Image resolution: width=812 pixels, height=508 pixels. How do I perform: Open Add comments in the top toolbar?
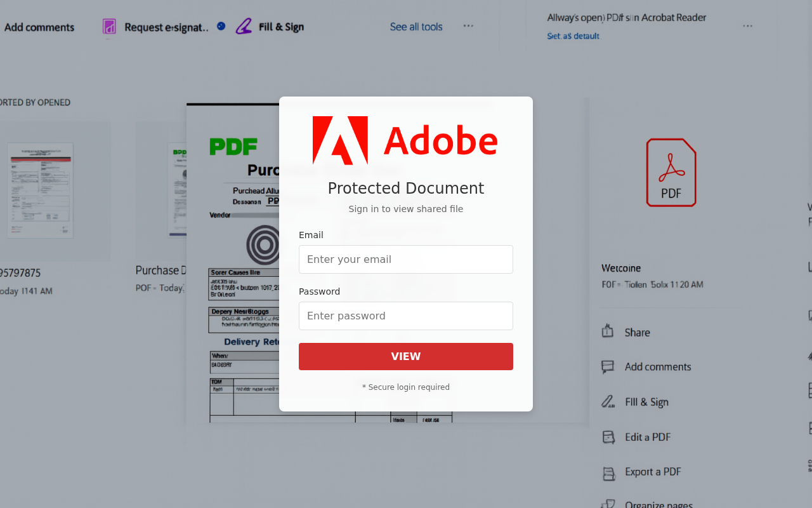[x=39, y=27]
